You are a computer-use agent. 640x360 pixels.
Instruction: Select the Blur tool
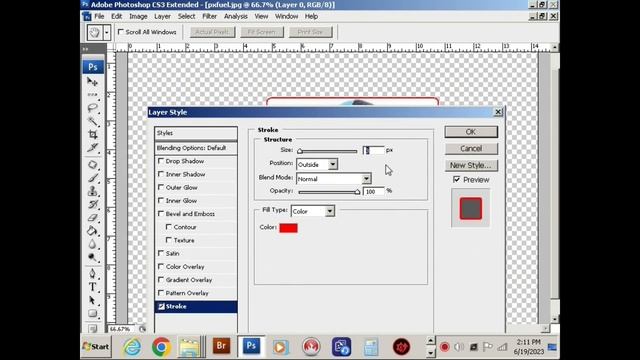(x=93, y=244)
